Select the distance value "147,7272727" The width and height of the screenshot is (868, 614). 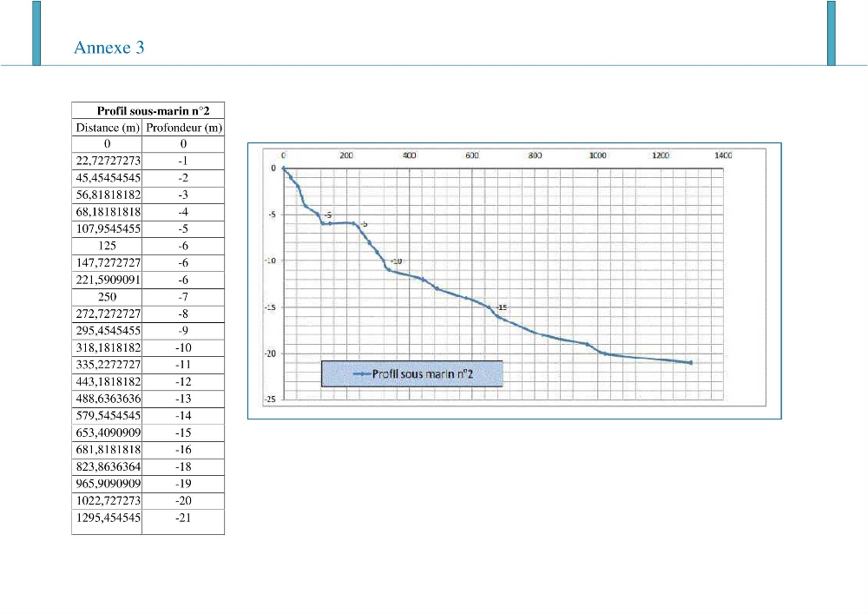click(x=108, y=263)
